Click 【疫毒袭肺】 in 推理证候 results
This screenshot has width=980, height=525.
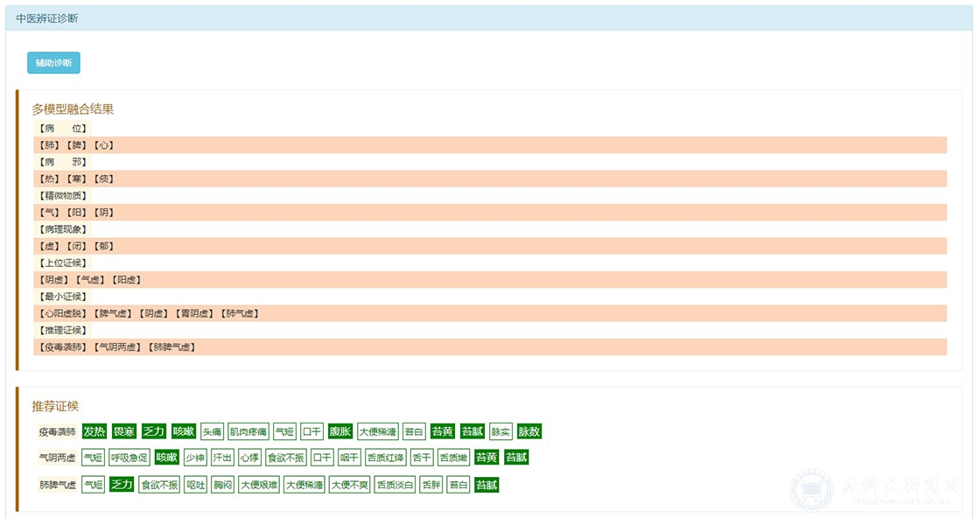click(x=63, y=346)
